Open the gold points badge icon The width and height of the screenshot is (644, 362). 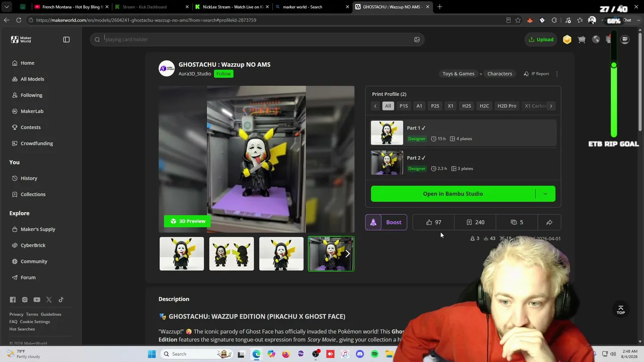[567, 39]
